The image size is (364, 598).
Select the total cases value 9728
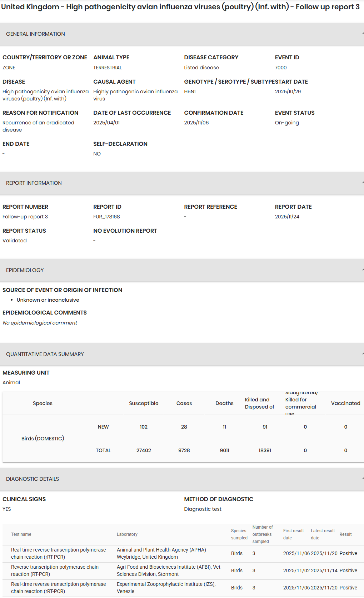[x=184, y=450]
